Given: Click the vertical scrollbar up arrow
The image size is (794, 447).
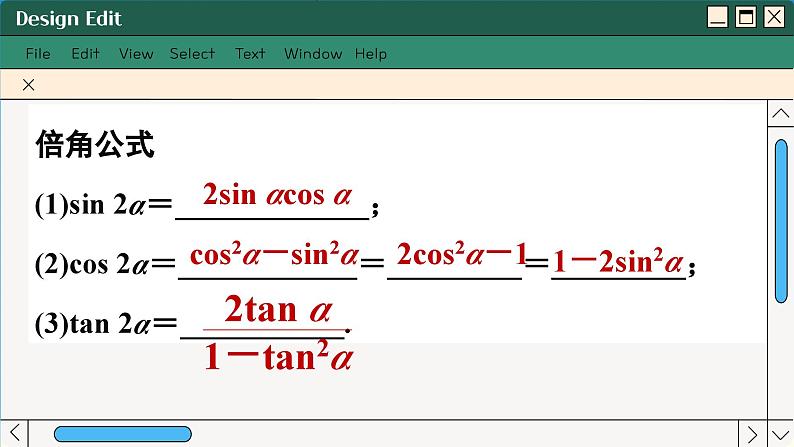Looking at the screenshot, I should (781, 115).
